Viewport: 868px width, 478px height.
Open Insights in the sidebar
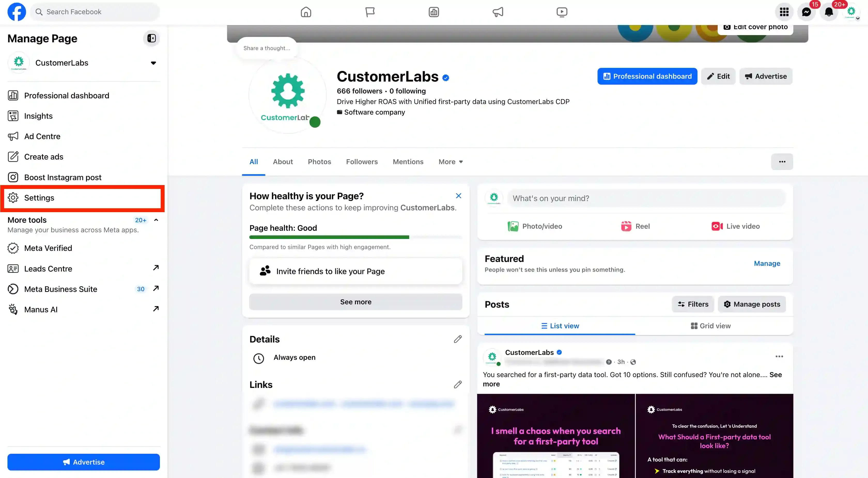(x=83, y=116)
